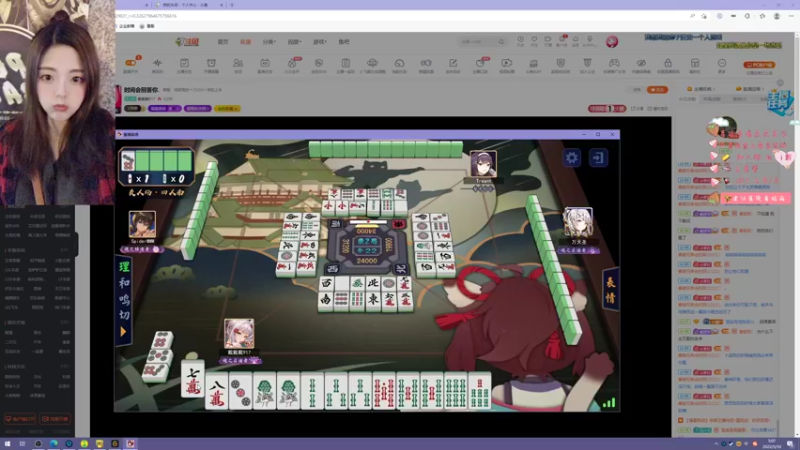Open the clipboard-check task icon
The image size is (800, 450).
click(x=184, y=63)
